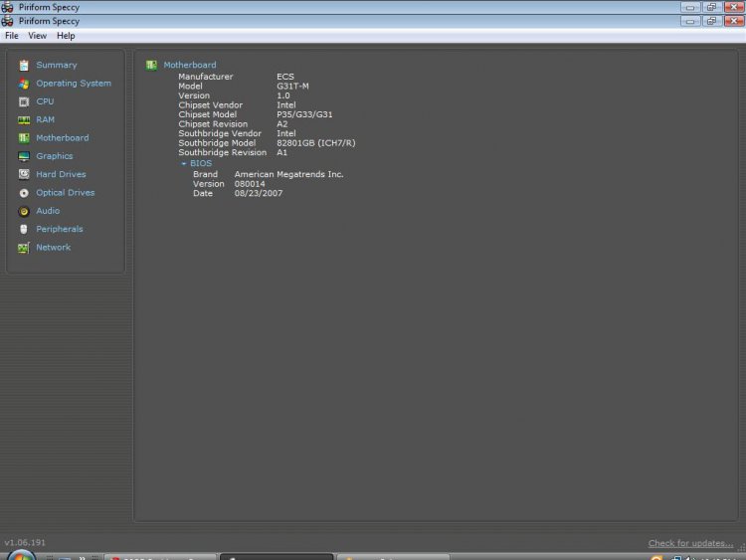
Task: Select the value 82801GB (ICH7/R)
Action: coord(316,143)
